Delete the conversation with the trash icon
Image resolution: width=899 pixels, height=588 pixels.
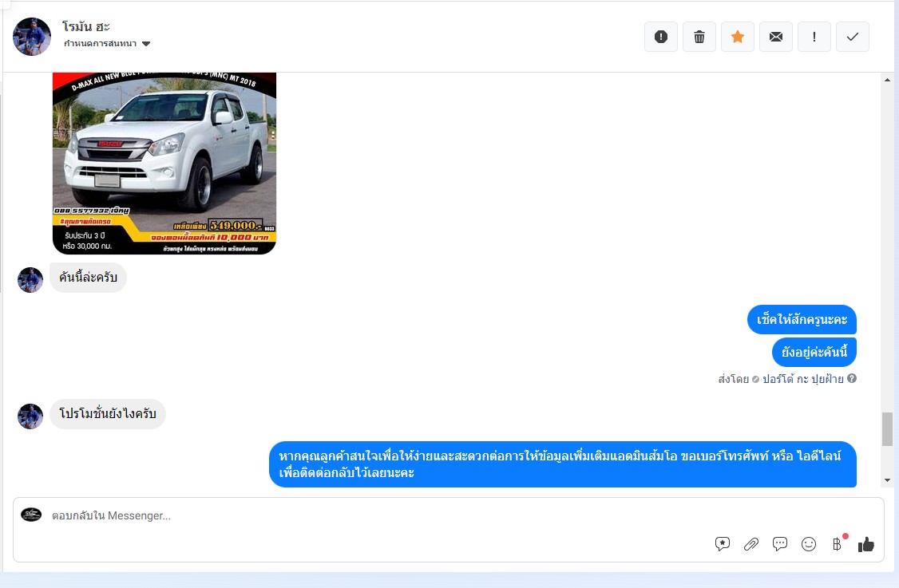[x=699, y=37]
